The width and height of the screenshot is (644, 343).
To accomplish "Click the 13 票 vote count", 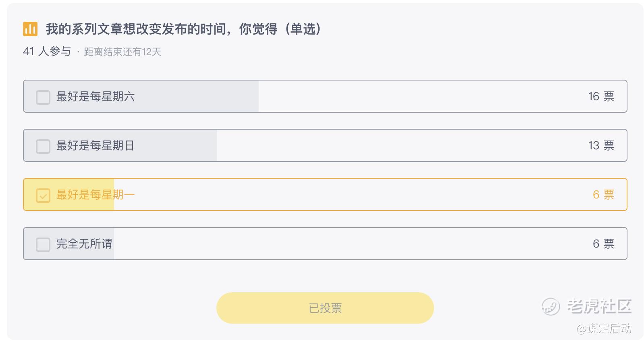I will (x=601, y=146).
